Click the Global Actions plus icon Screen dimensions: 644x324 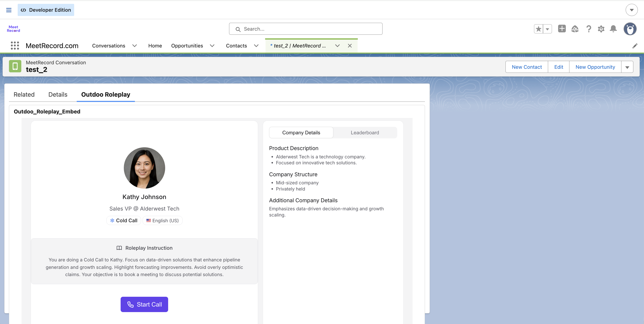point(562,29)
